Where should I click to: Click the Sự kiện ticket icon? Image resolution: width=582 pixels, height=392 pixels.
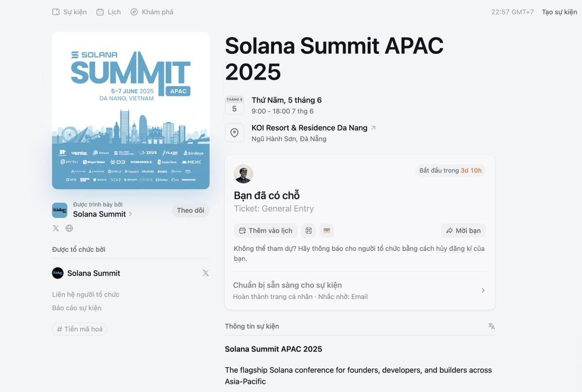[56, 12]
